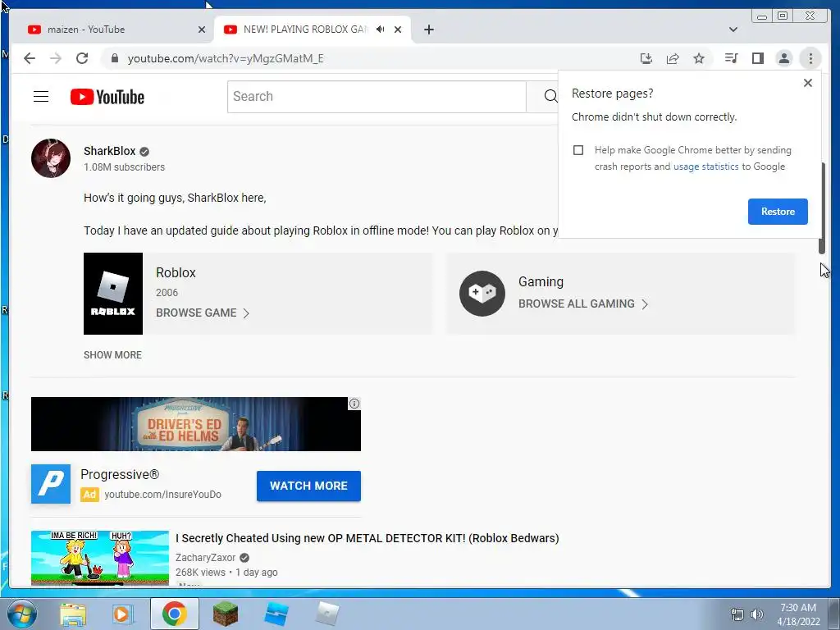The image size is (840, 630).
Task: Bookmark this tab with the star icon
Action: click(x=699, y=58)
